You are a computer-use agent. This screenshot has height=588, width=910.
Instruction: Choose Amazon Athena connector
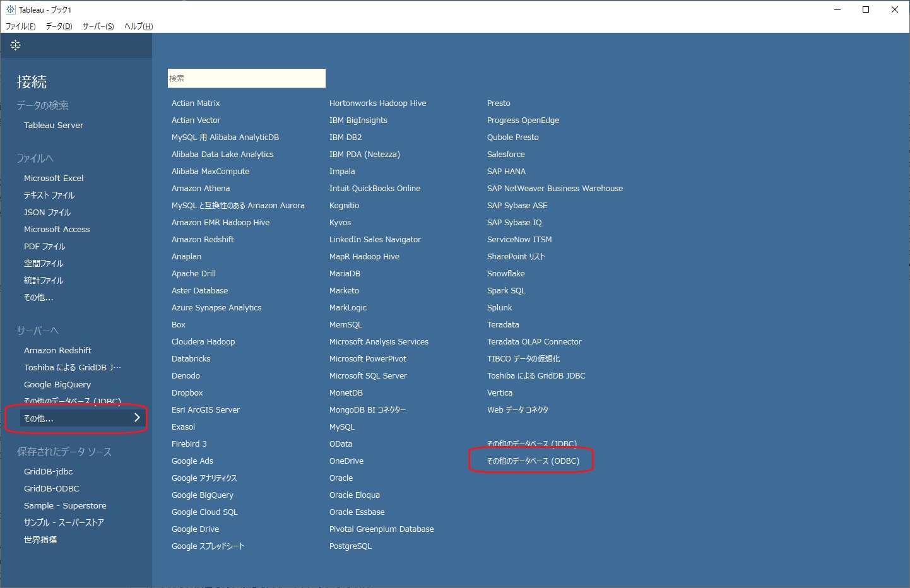[x=201, y=189]
